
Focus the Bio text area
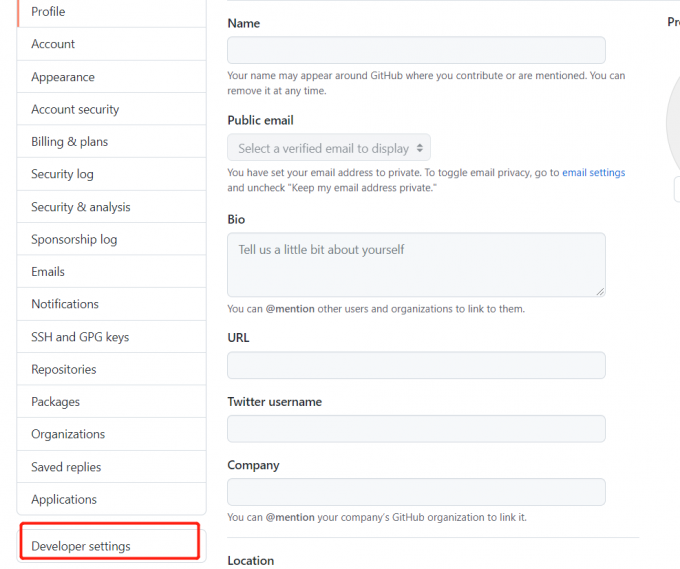416,264
